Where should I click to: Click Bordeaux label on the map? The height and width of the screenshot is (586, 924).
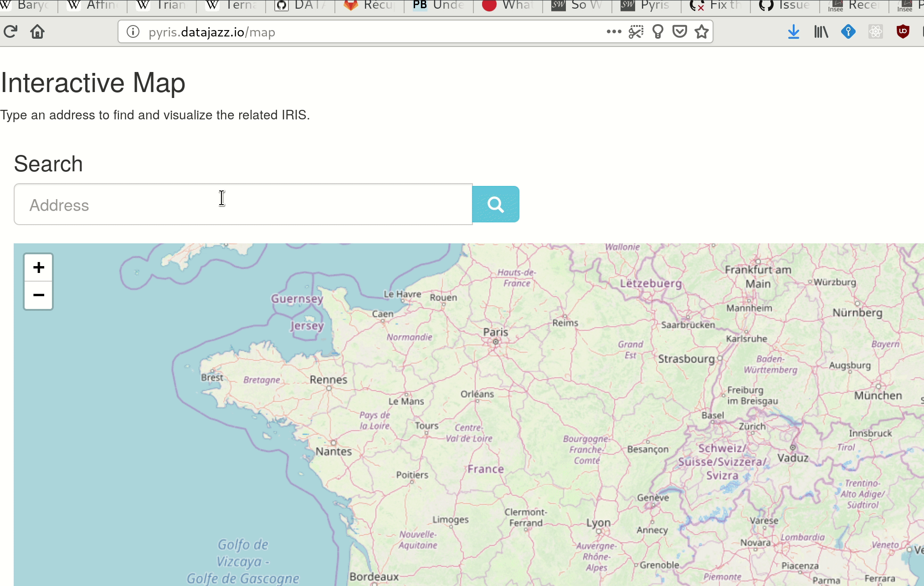(374, 577)
